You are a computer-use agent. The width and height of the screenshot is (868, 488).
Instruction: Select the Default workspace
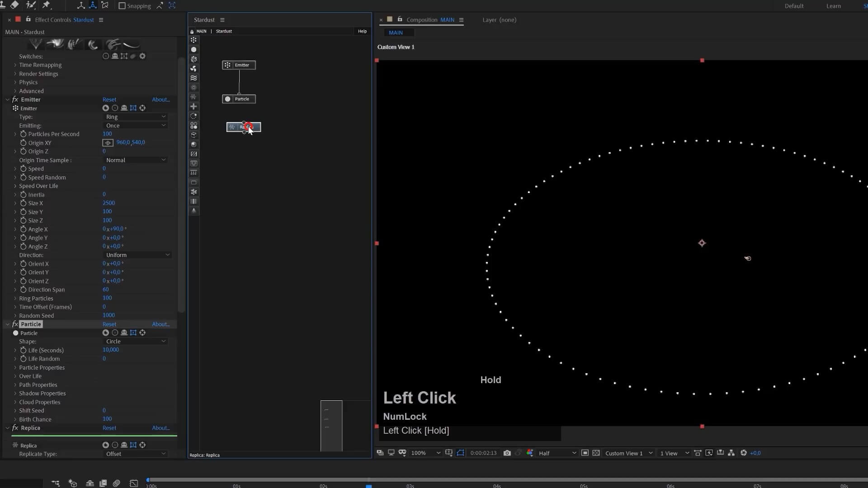[x=794, y=6]
